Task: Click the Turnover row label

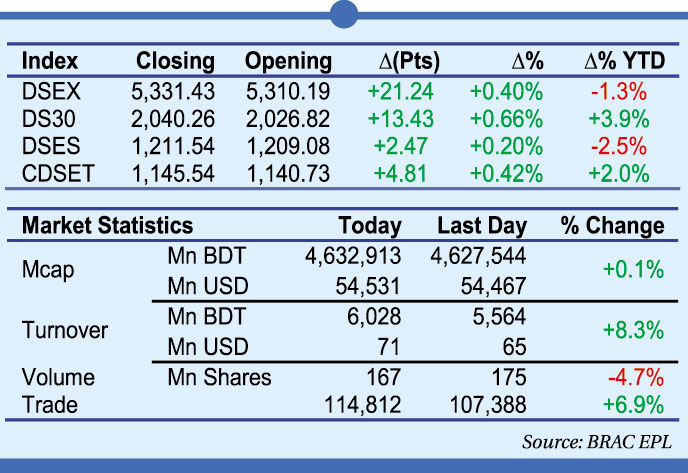Action: pyautogui.click(x=64, y=331)
